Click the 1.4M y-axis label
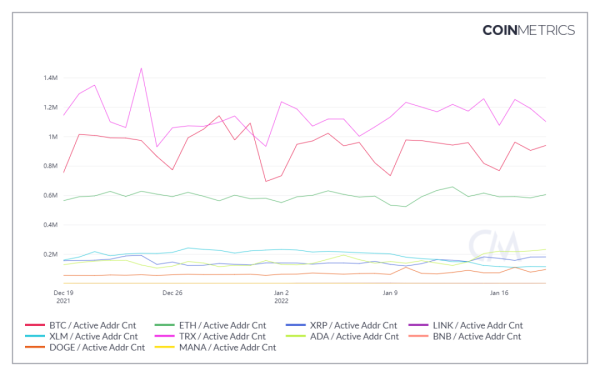The width and height of the screenshot is (600, 376). [x=51, y=78]
